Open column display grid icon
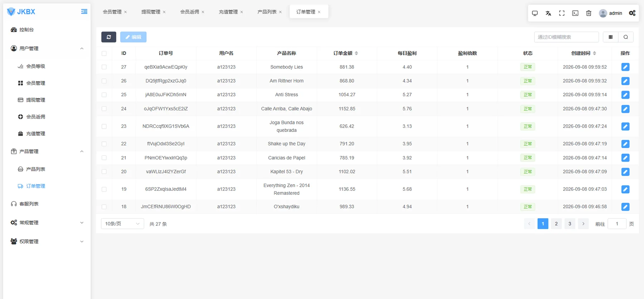Screen dimensions: 644x299 [610, 37]
